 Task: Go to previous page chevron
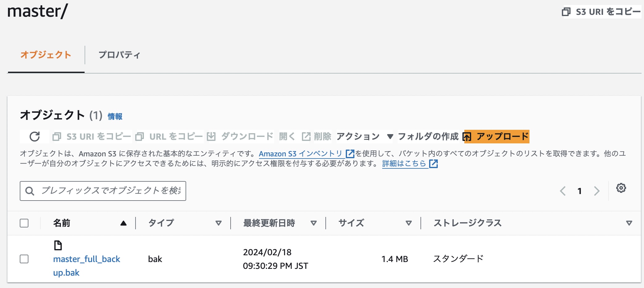[563, 191]
